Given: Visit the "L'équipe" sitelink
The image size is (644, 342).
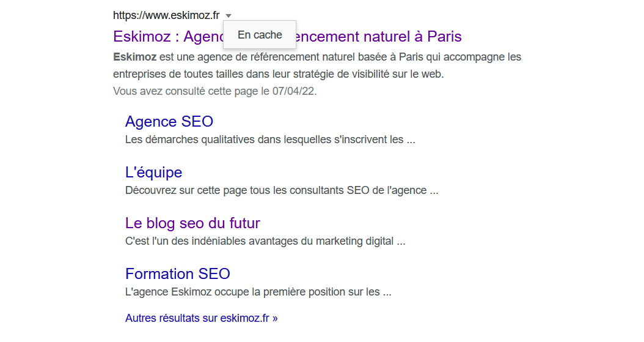Looking at the screenshot, I should tap(153, 173).
